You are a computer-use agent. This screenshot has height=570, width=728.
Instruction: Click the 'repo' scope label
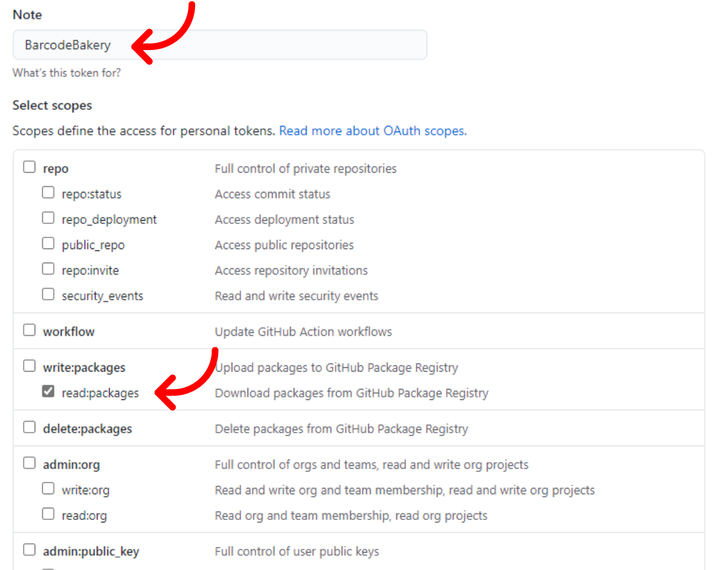(56, 169)
